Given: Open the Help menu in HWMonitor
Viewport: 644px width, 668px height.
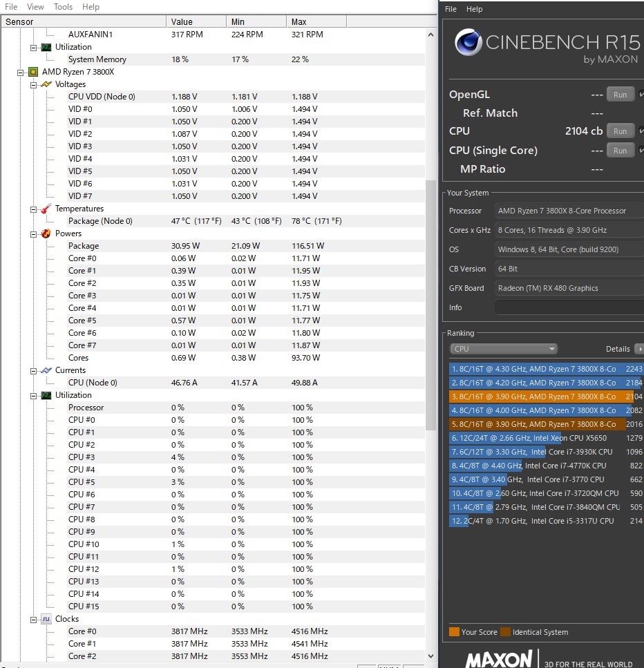Looking at the screenshot, I should point(91,7).
